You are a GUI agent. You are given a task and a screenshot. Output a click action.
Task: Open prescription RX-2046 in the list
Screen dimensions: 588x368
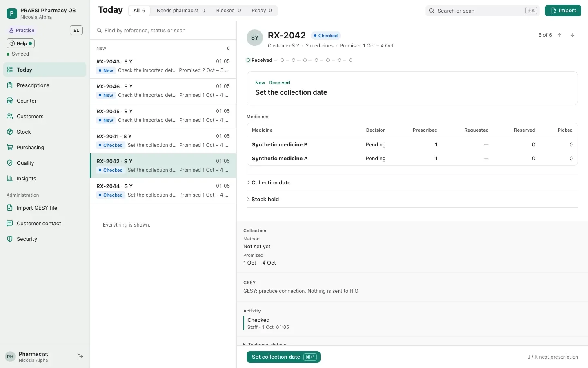(x=163, y=91)
